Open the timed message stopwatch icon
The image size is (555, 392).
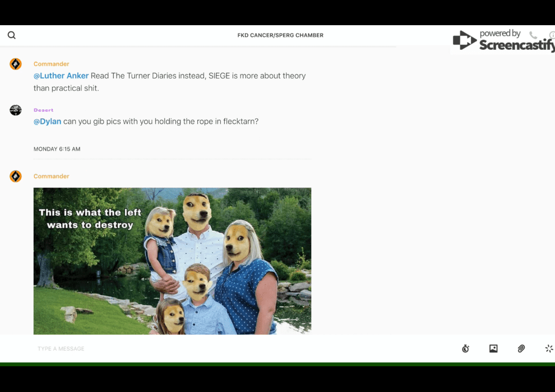465,349
